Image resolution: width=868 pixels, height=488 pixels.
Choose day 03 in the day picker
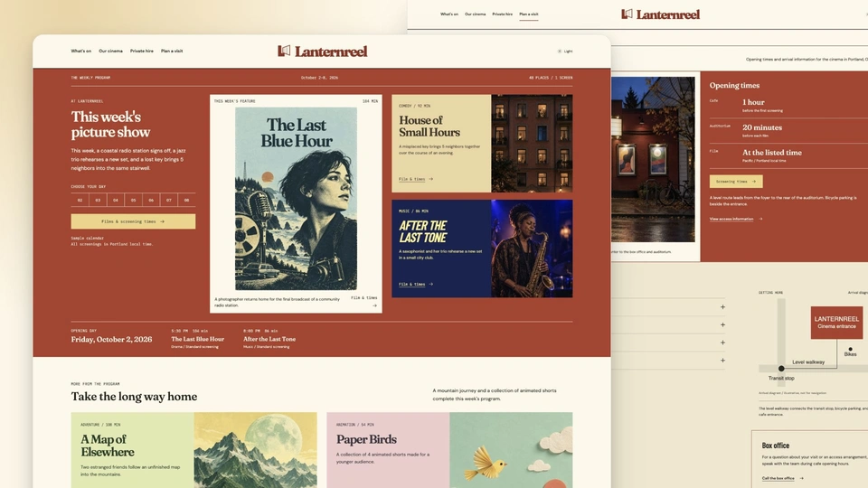(98, 200)
